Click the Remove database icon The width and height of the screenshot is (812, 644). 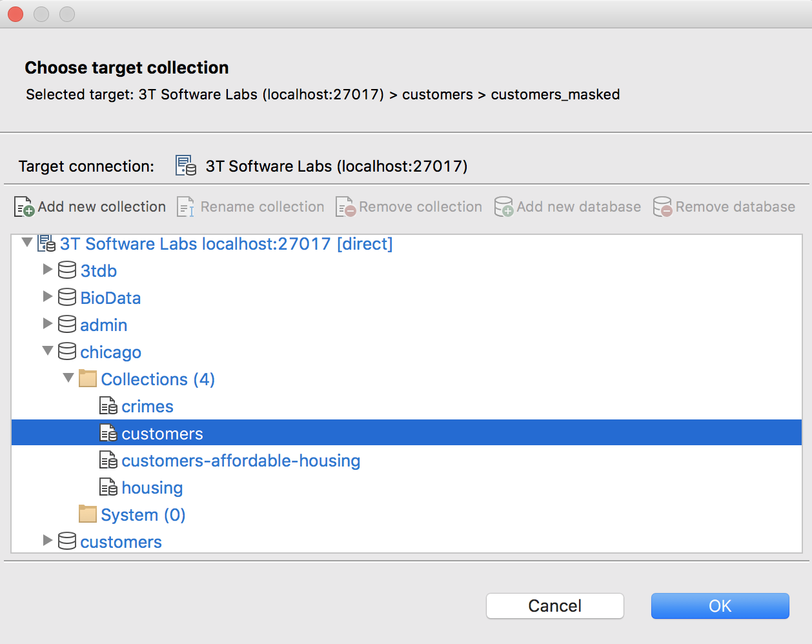[662, 206]
